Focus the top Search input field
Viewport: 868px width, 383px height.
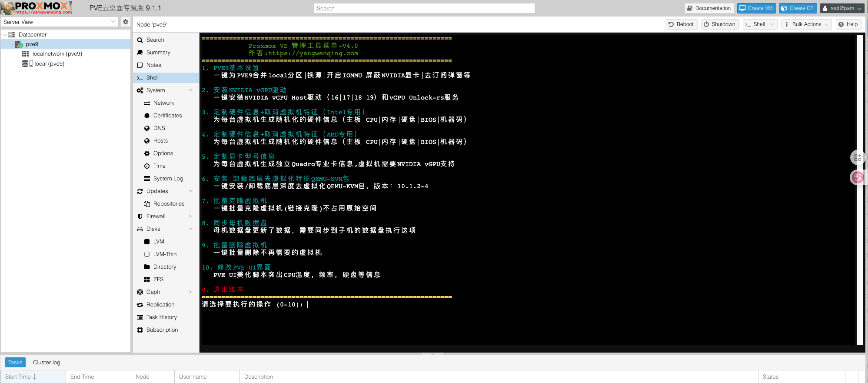click(x=424, y=8)
